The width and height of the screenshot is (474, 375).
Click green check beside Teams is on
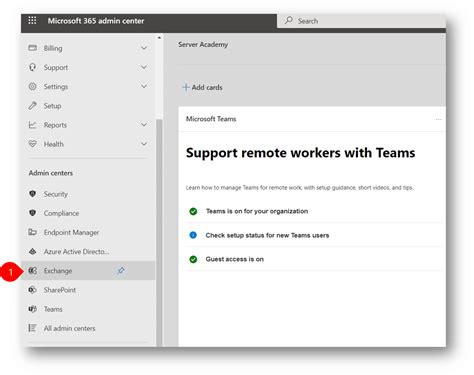(193, 211)
